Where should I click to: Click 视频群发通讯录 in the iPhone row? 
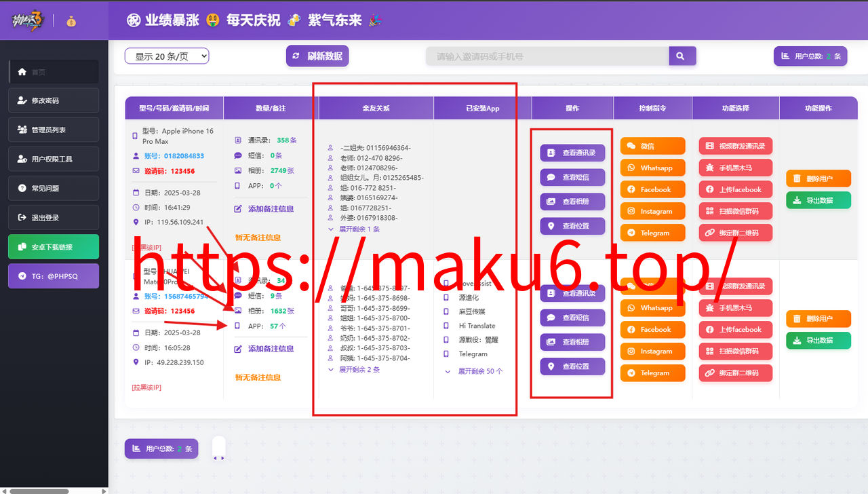[x=736, y=146]
